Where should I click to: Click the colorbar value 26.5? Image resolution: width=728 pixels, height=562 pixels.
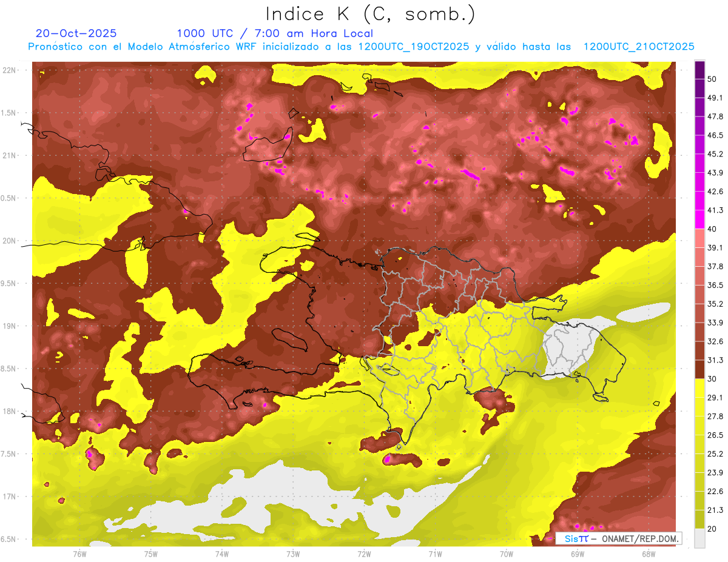click(715, 435)
